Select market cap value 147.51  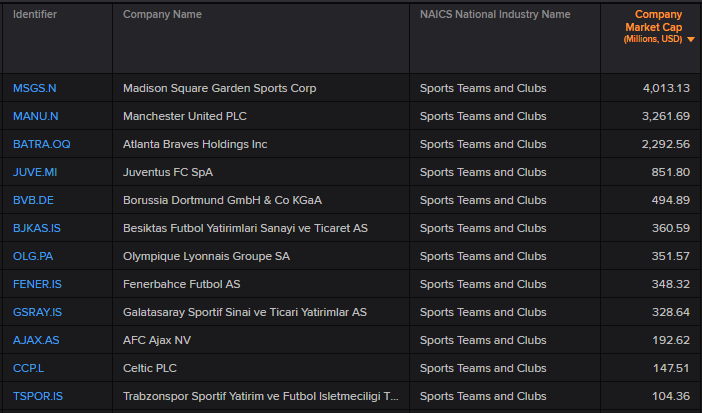(x=671, y=368)
